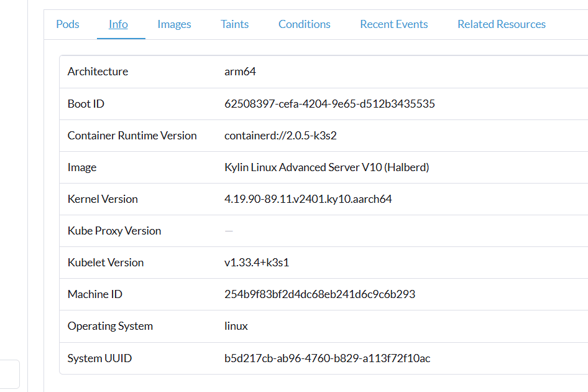Select the containerd://2.0.5-k3s2 runtime version text
Screen dimensions: 588x392
[280, 136]
